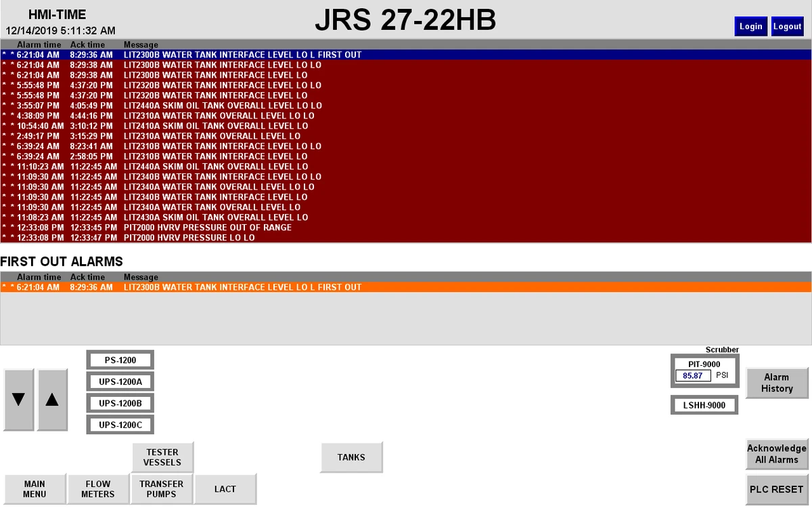Select the PIT-9000 pressure value field
This screenshot has height=508, width=812.
[x=693, y=375]
